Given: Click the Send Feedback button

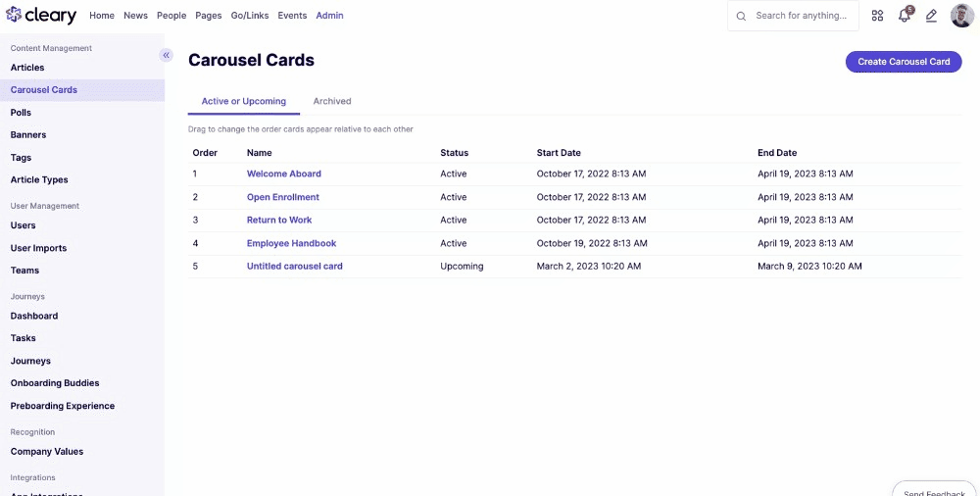Looking at the screenshot, I should (x=934, y=489).
